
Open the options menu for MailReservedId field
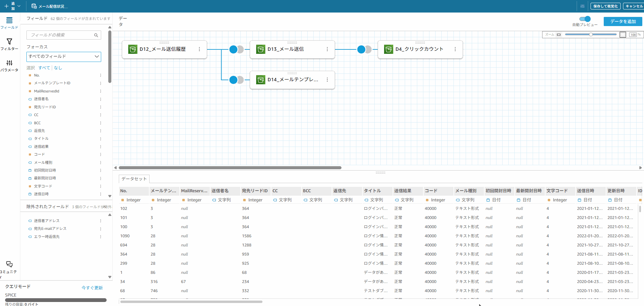click(x=101, y=91)
